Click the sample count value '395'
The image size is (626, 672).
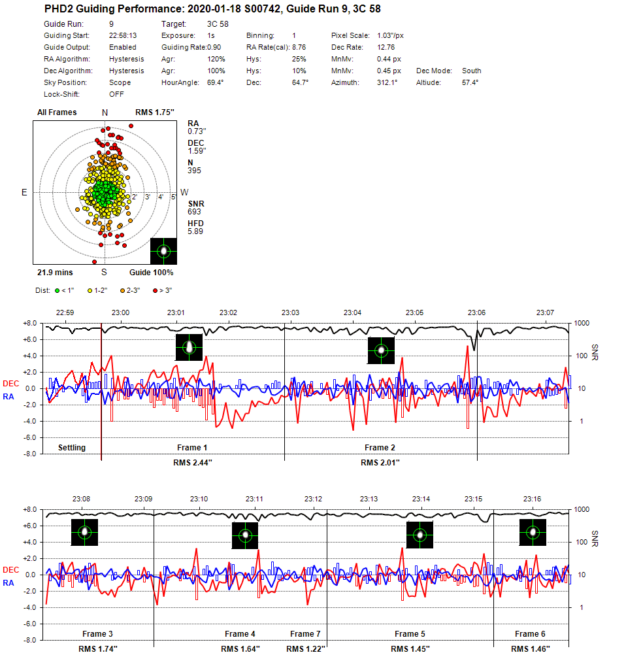click(194, 171)
